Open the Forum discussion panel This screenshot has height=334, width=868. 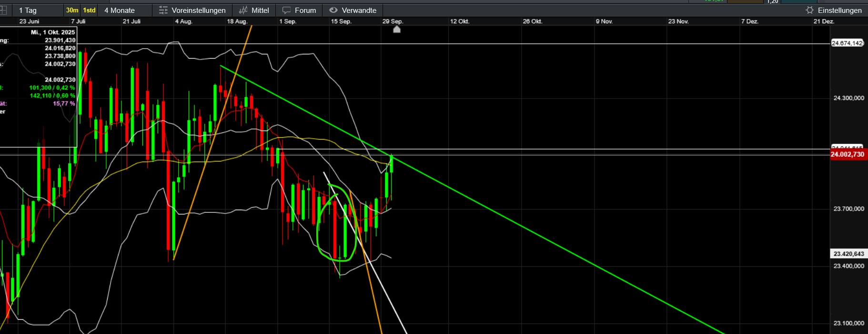pyautogui.click(x=299, y=10)
